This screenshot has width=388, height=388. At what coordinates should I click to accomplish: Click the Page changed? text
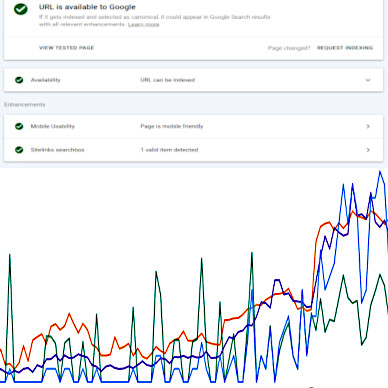click(289, 48)
